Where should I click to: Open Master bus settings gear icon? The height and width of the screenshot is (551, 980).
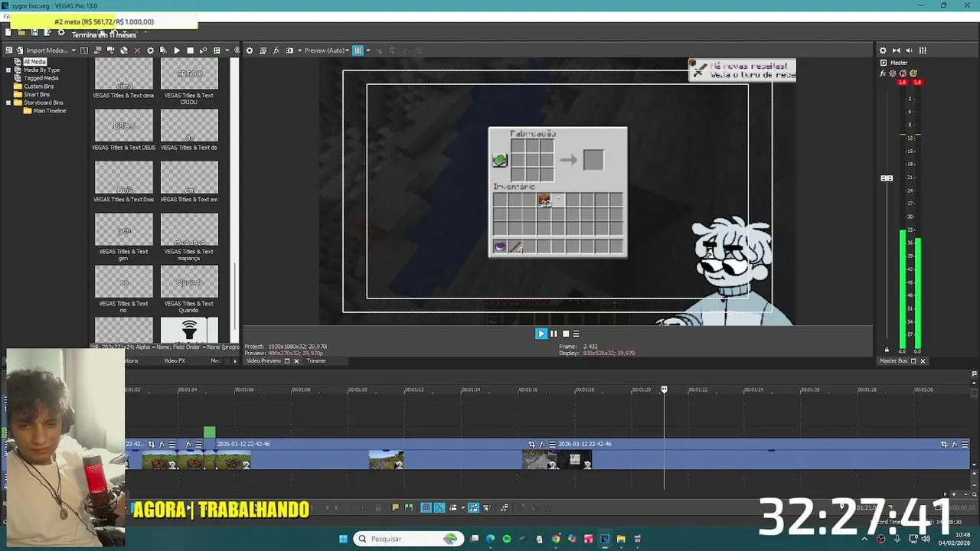883,51
